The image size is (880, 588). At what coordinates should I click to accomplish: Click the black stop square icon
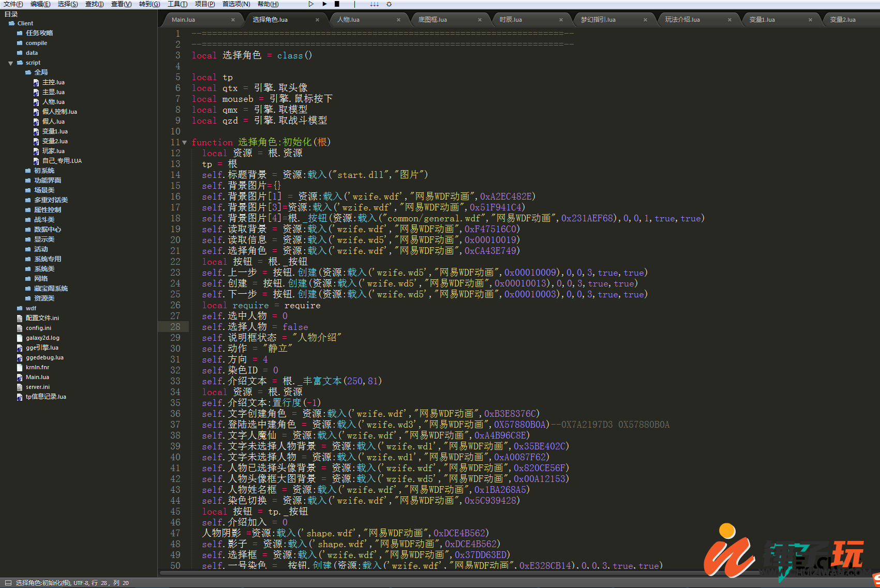337,4
